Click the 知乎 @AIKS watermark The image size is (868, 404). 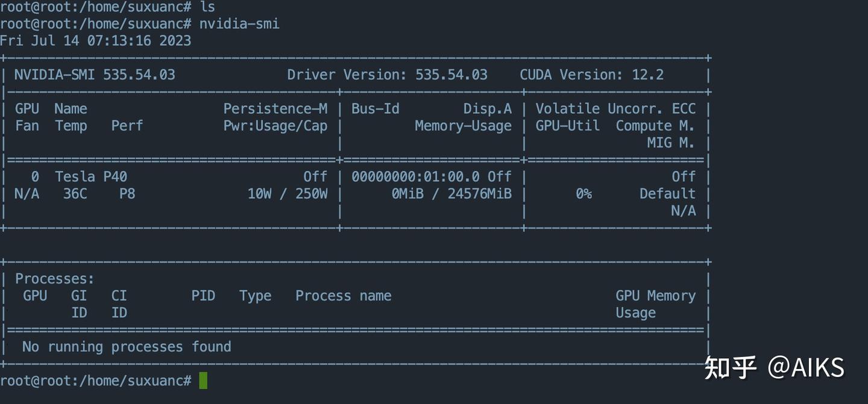tap(775, 367)
